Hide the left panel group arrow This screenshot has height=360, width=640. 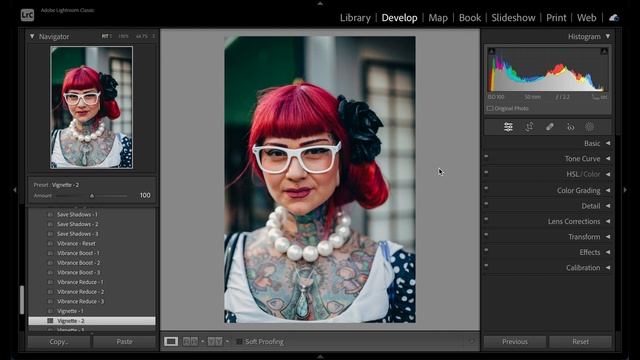tap(15, 190)
